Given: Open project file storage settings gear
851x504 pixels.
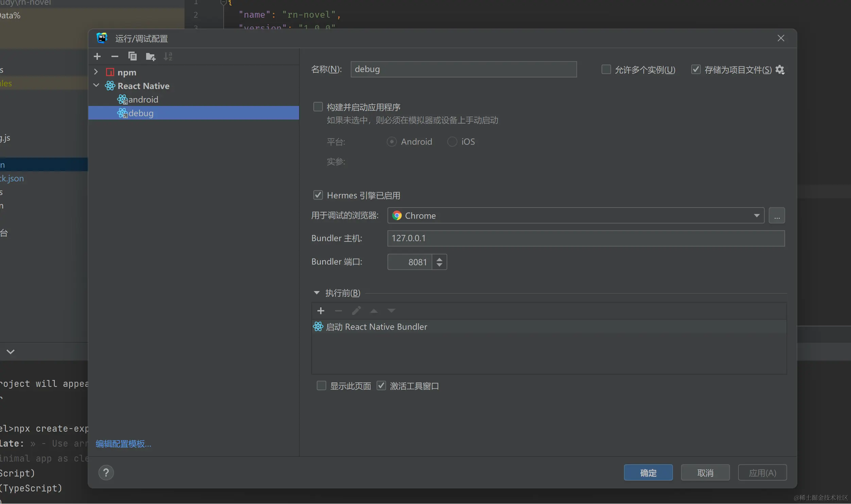Looking at the screenshot, I should (x=780, y=70).
